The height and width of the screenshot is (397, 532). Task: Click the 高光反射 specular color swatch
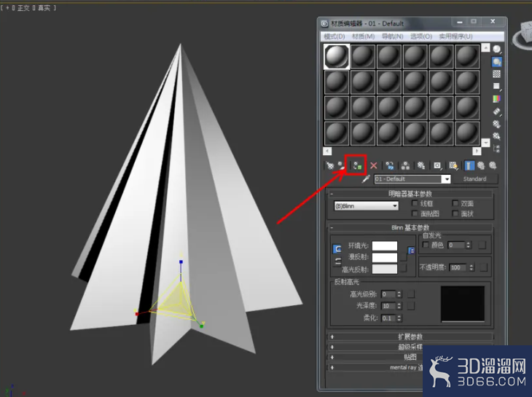(385, 270)
